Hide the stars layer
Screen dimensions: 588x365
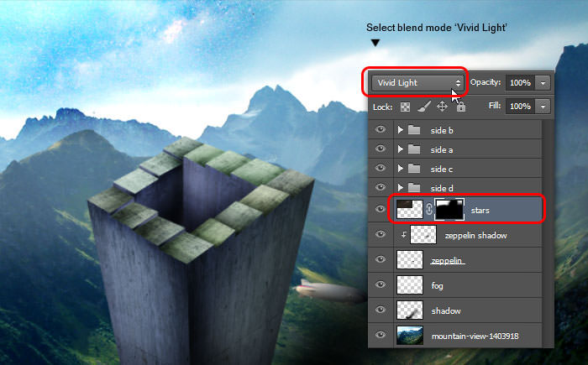click(381, 209)
